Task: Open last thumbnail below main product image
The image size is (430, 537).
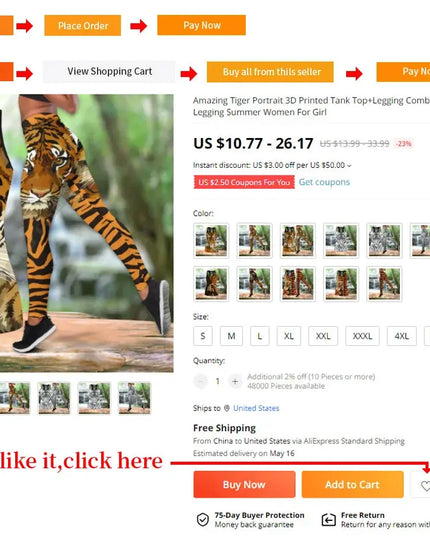Action: [x=134, y=398]
